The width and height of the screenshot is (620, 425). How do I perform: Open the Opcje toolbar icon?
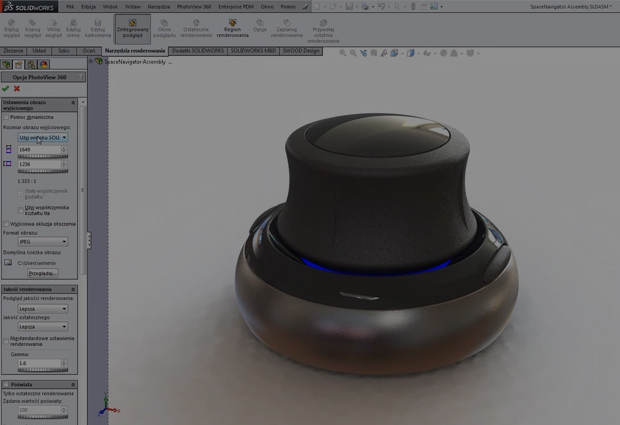pos(260,27)
